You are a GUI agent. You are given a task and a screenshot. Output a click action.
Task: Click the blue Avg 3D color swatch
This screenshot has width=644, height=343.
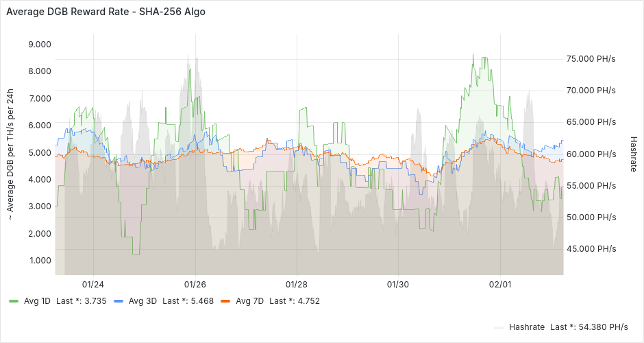pos(119,300)
